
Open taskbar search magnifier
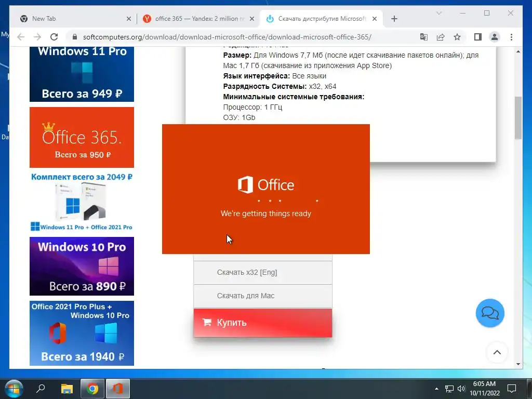point(41,388)
